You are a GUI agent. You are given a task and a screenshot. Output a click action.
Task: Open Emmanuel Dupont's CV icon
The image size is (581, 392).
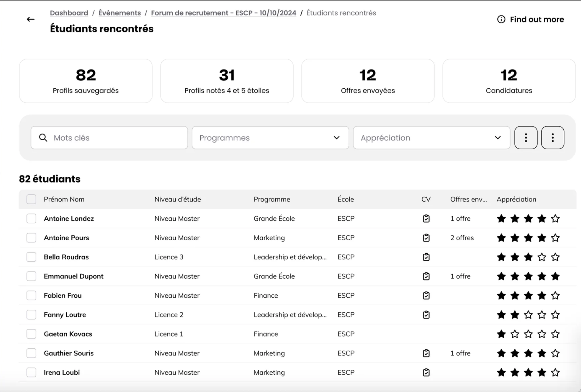point(426,276)
